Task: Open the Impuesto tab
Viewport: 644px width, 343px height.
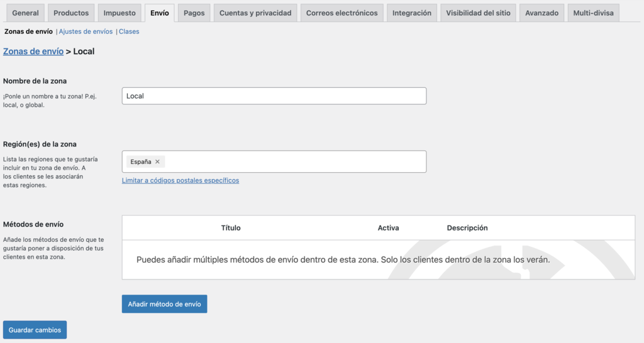Action: 119,13
